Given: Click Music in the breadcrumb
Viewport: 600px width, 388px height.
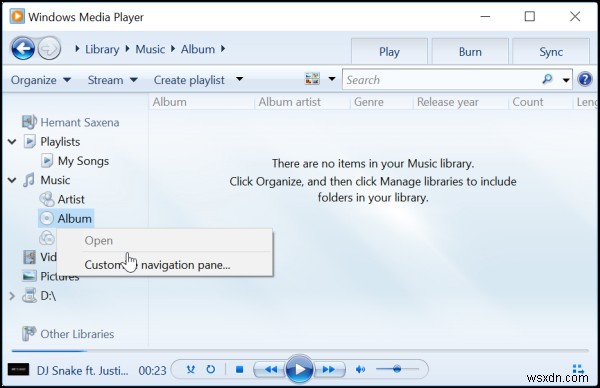Looking at the screenshot, I should [150, 49].
